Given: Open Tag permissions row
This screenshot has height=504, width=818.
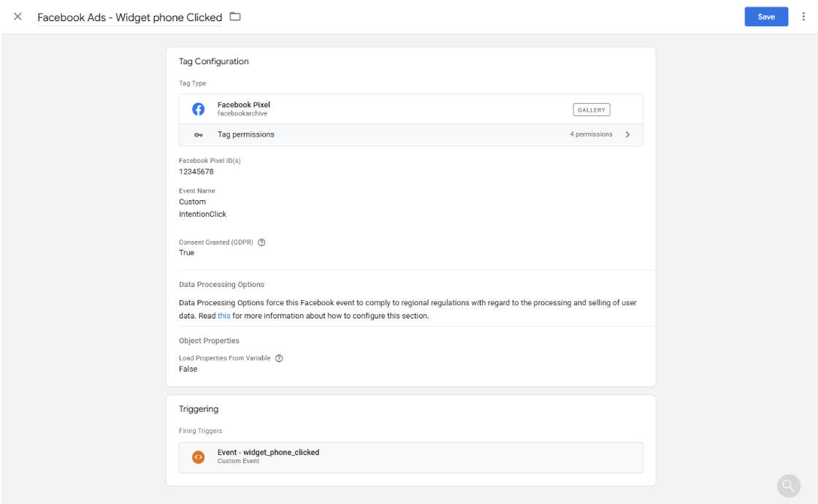Looking at the screenshot, I should click(x=410, y=134).
